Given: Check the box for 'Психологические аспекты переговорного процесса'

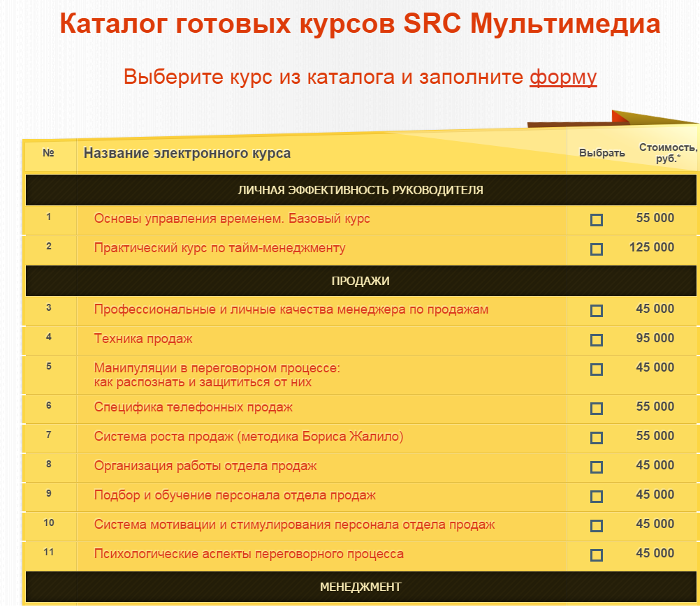Looking at the screenshot, I should (x=597, y=555).
